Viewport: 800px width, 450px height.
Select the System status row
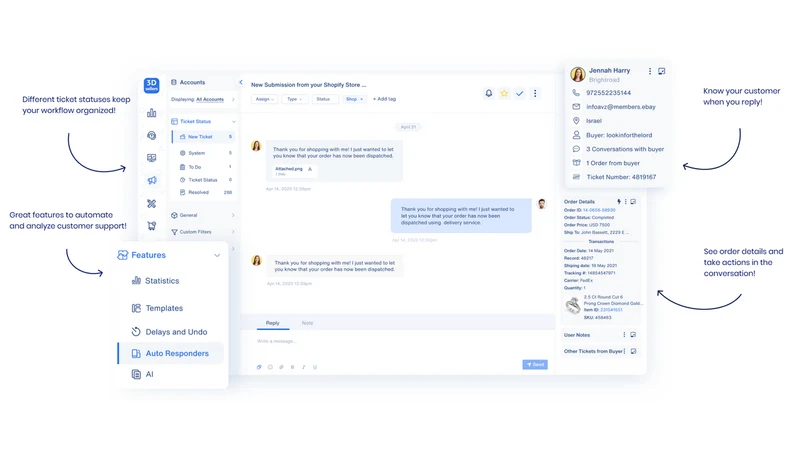[205, 153]
